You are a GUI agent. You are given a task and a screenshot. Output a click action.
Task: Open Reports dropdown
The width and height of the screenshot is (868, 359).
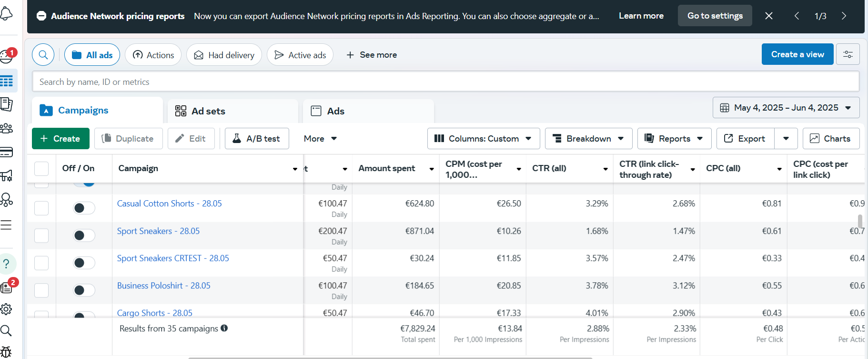(x=674, y=139)
